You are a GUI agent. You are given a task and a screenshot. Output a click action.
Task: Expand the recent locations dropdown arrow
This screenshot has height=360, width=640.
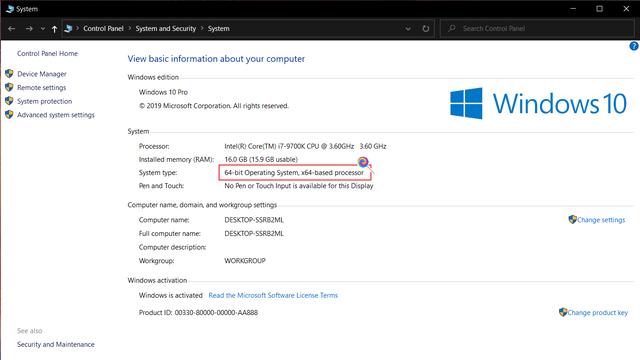point(43,29)
